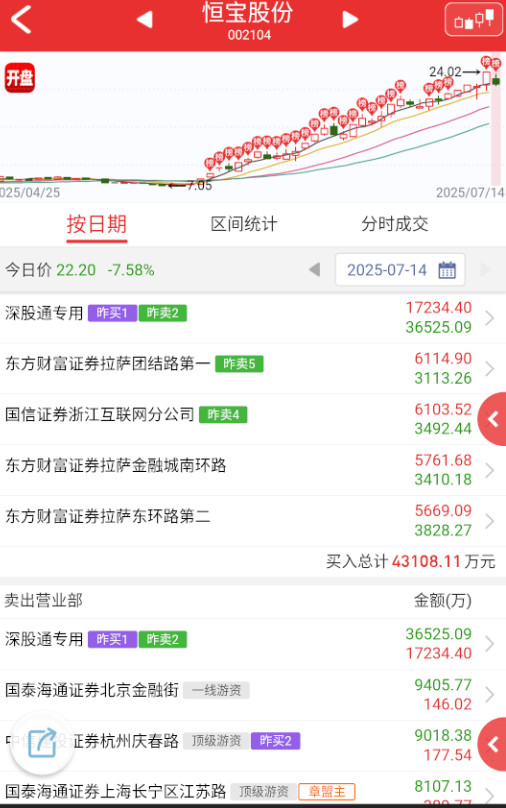Switch to next stock with right triangle
The image size is (506, 808).
[350, 20]
